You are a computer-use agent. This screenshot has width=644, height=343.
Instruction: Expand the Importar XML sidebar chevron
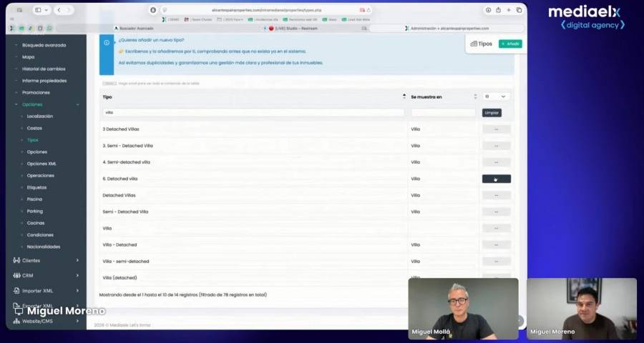coord(77,291)
